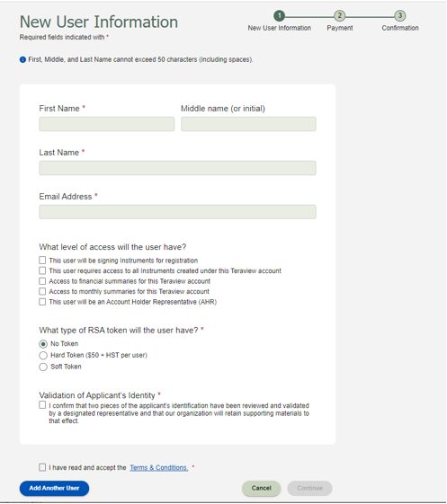Image resolution: width=447 pixels, height=504 pixels.
Task: Select the No Token radio button
Action: click(43, 344)
